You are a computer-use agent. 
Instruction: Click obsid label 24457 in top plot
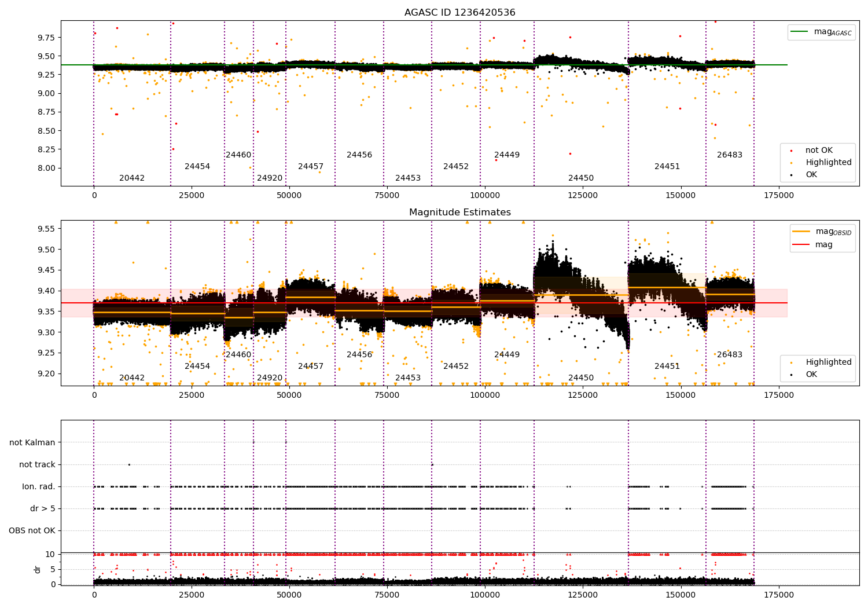point(311,167)
